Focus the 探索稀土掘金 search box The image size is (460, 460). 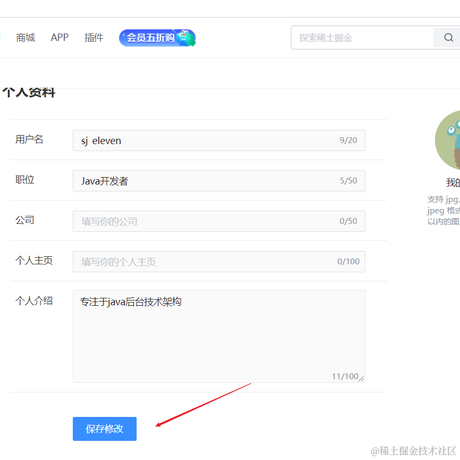pyautogui.click(x=362, y=38)
